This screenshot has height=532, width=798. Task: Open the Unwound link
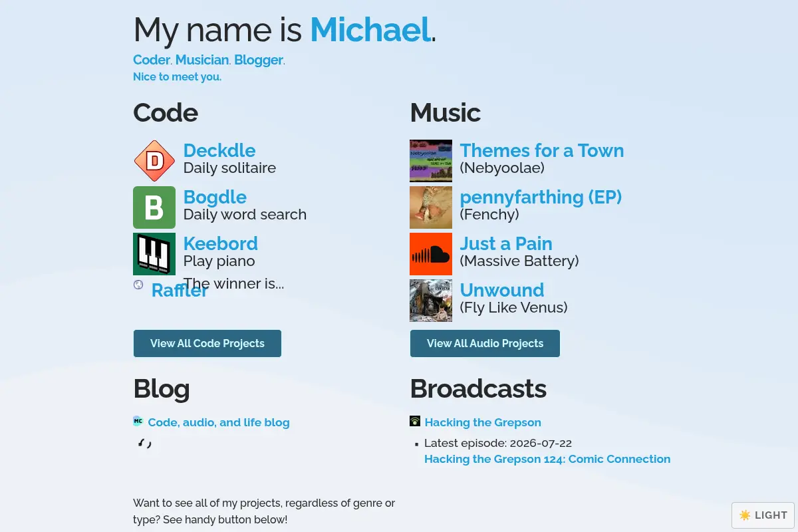[502, 290]
